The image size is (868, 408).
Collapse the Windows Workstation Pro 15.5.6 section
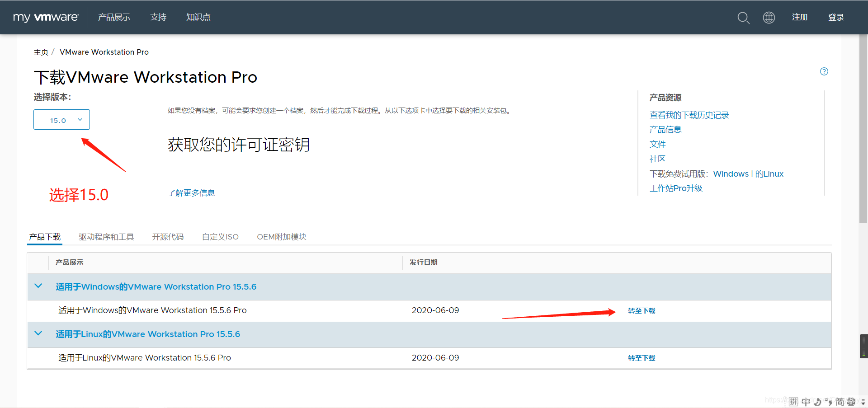point(38,286)
